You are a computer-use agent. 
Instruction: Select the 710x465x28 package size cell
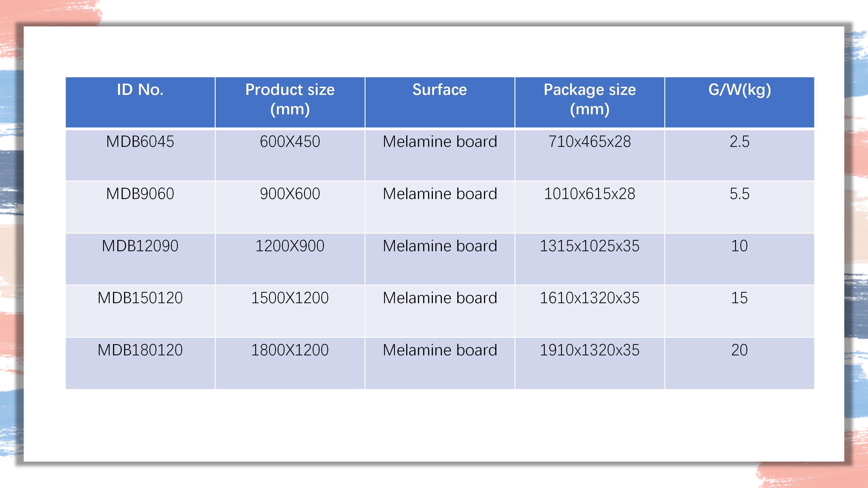pyautogui.click(x=590, y=155)
